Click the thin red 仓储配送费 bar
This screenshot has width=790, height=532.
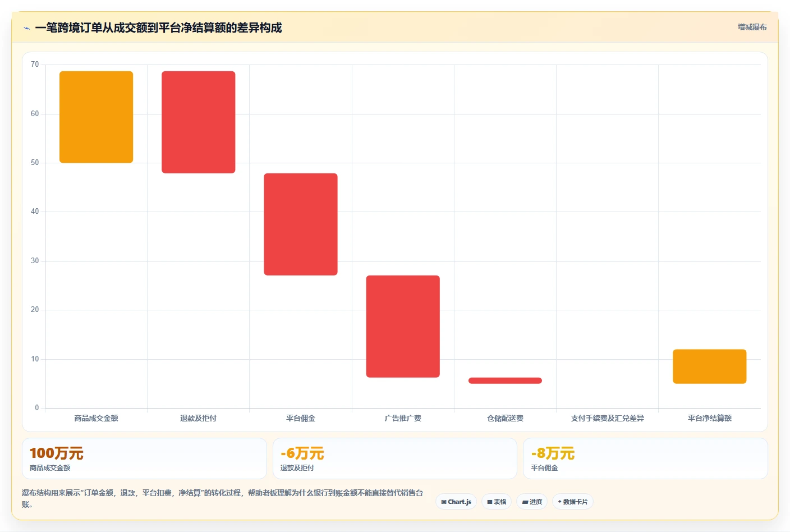coord(505,380)
